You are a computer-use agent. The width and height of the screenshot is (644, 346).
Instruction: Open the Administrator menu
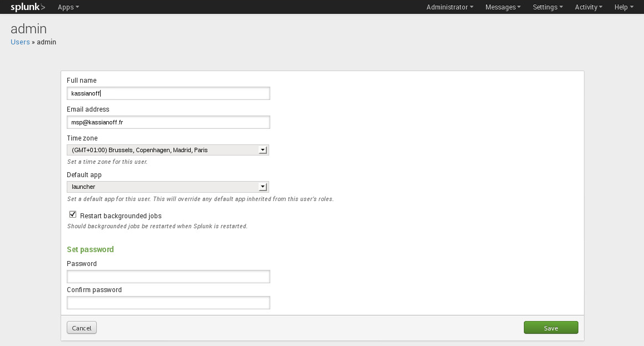click(x=450, y=7)
